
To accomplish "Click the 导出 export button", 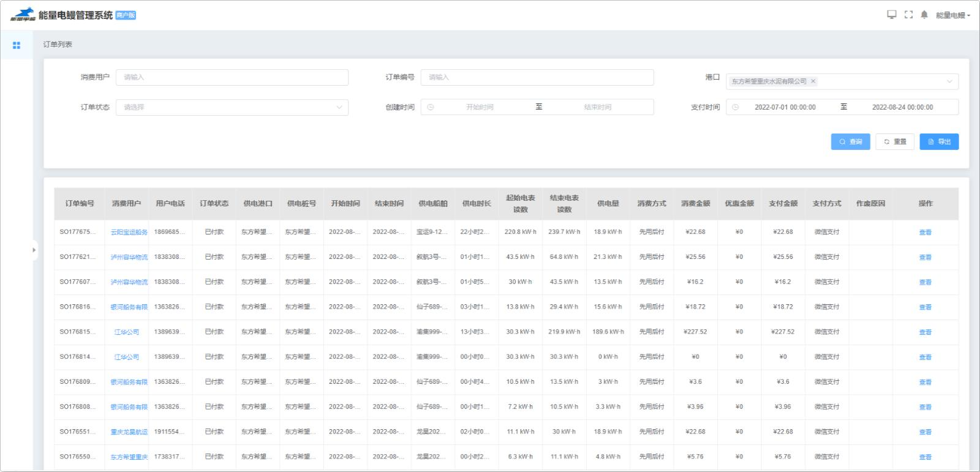I will click(939, 141).
